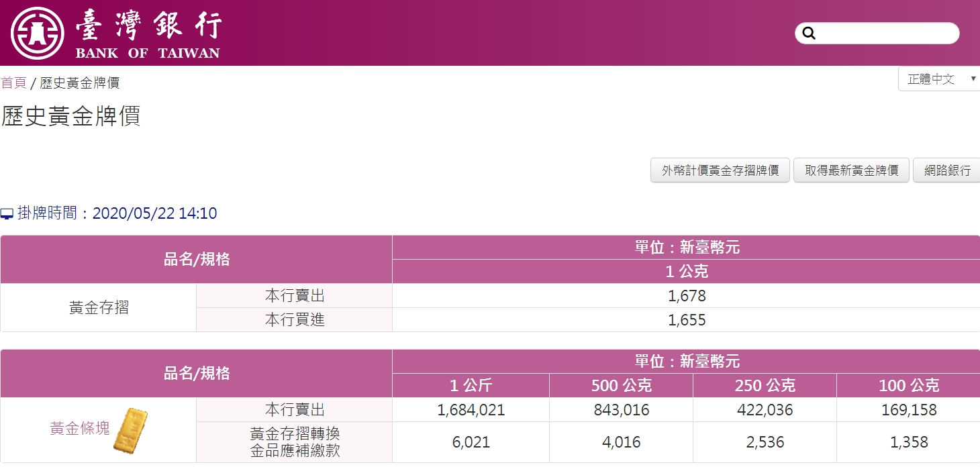Select the 2,536 supplement cell

[x=765, y=442]
